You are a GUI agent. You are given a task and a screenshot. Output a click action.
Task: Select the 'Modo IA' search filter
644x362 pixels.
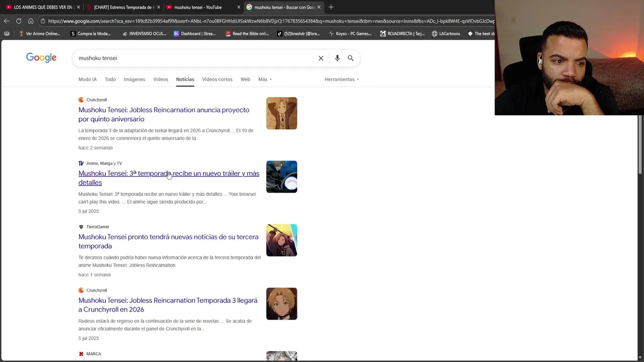88,79
